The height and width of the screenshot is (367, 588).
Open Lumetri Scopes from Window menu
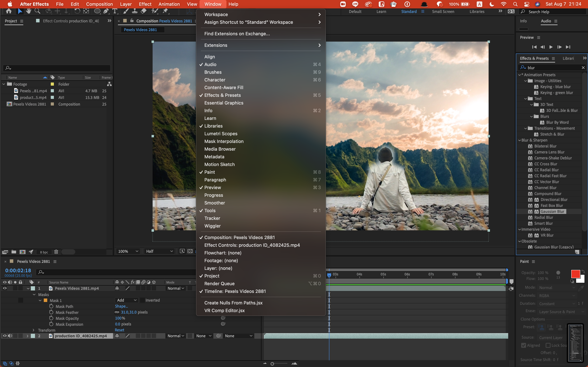221,134
